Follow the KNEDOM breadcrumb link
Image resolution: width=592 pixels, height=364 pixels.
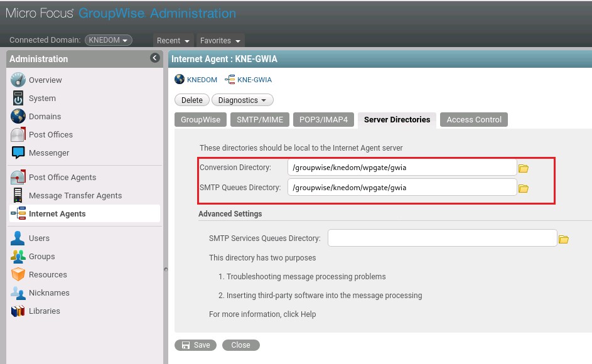tap(202, 80)
